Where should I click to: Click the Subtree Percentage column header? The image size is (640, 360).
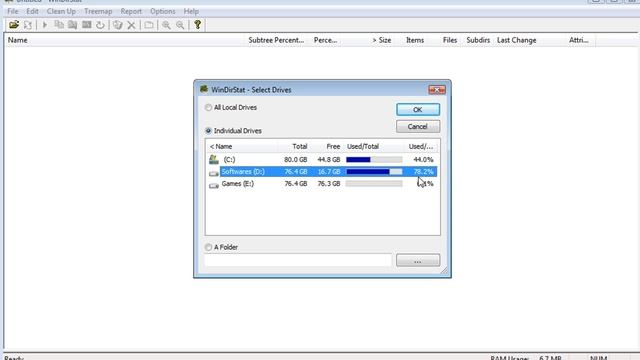pyautogui.click(x=276, y=40)
